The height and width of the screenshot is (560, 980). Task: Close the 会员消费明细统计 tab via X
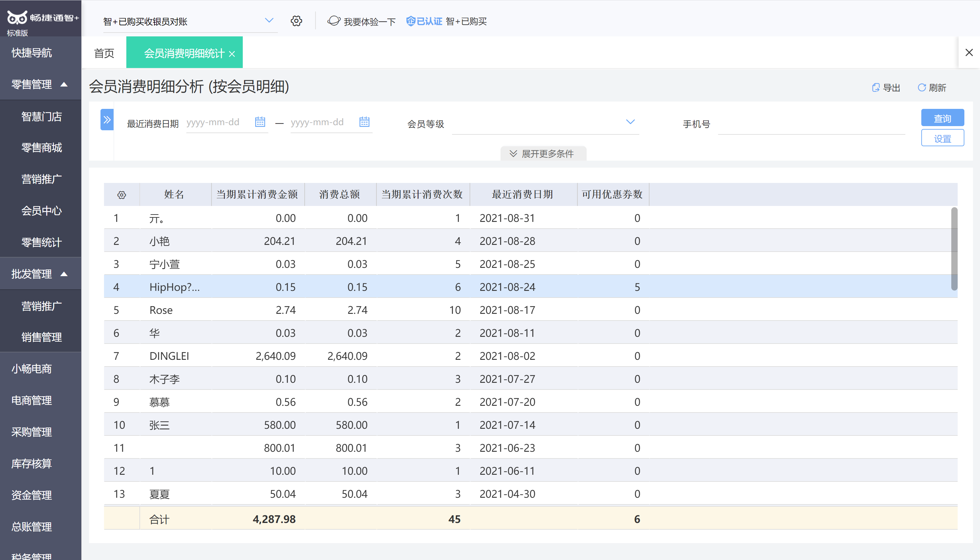pos(232,54)
